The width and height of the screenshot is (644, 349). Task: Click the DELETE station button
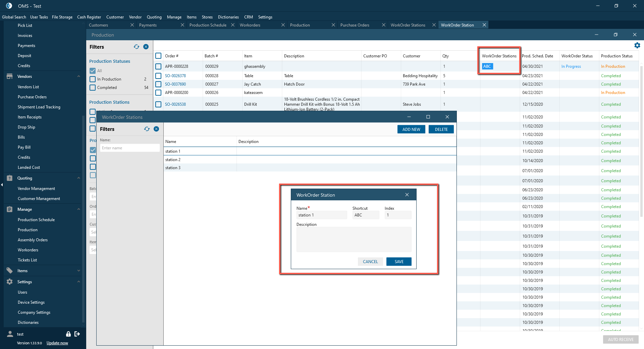click(441, 129)
